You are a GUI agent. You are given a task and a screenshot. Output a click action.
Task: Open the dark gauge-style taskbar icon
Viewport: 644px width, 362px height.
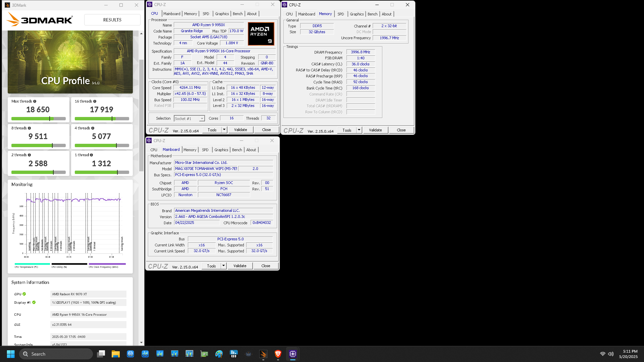click(x=249, y=354)
